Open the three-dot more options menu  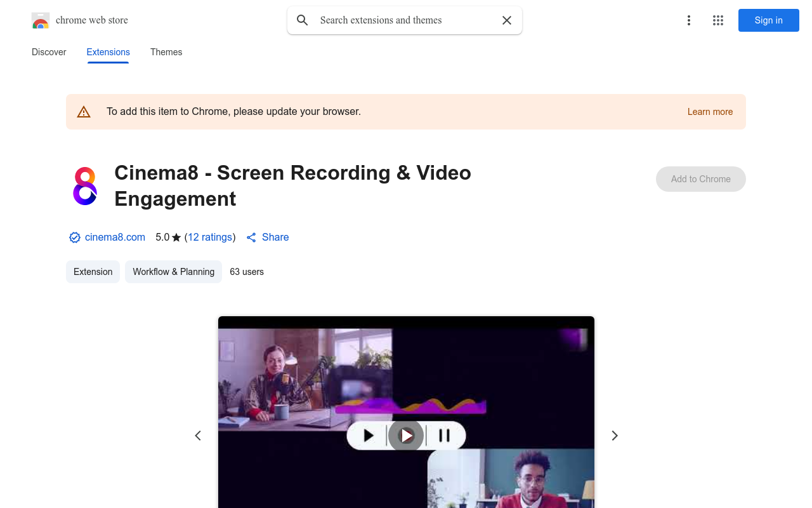point(688,20)
